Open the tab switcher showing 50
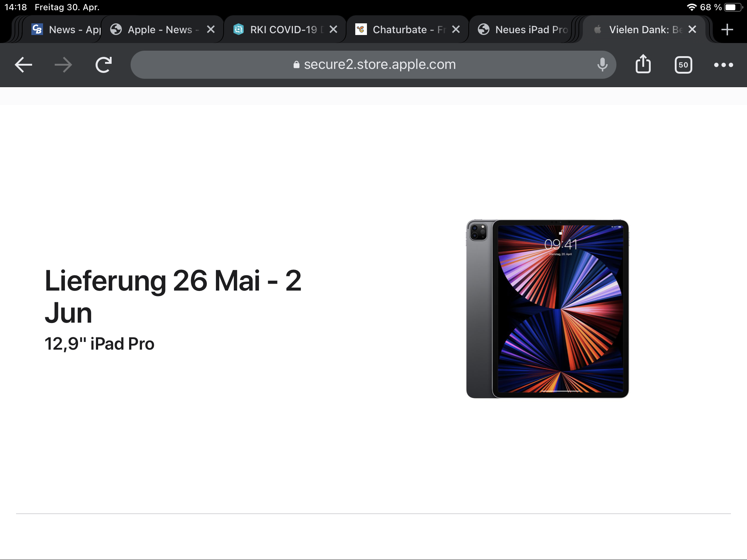 pos(683,65)
